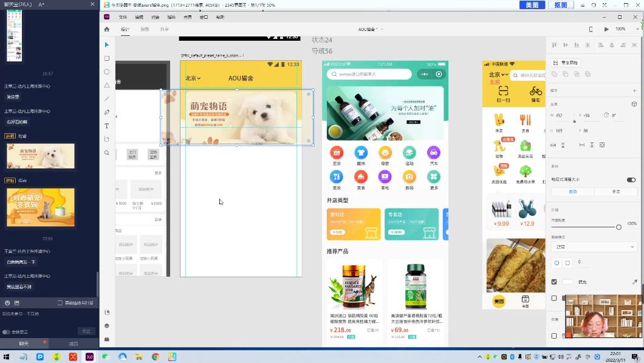Select the Ellipse tool

[106, 72]
